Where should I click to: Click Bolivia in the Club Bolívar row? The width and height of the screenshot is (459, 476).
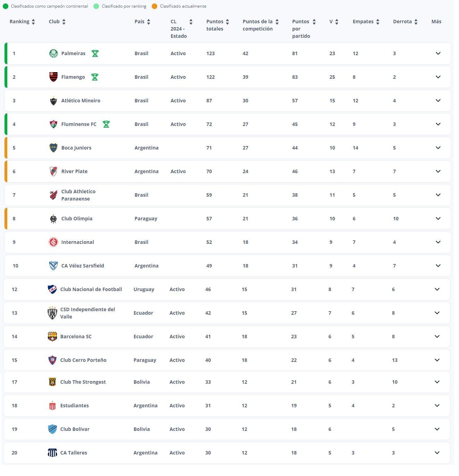pyautogui.click(x=142, y=429)
